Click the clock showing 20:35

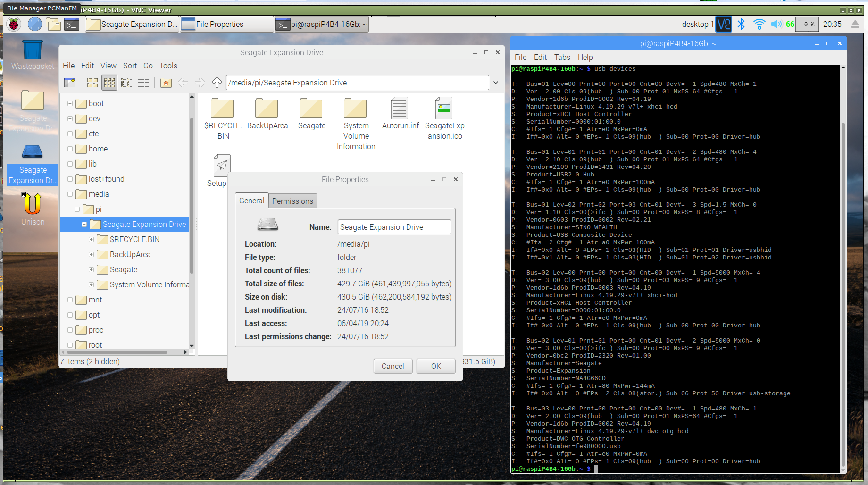pyautogui.click(x=832, y=24)
